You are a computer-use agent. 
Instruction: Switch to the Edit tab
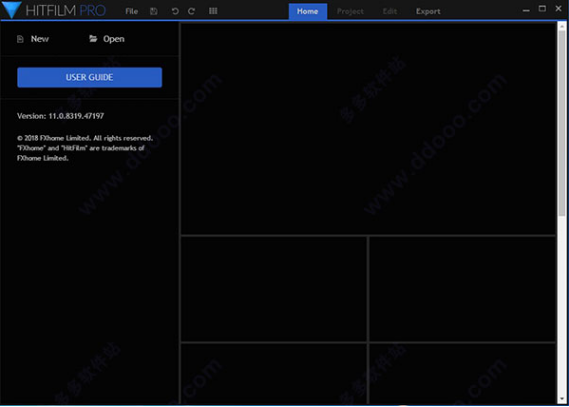coord(390,11)
